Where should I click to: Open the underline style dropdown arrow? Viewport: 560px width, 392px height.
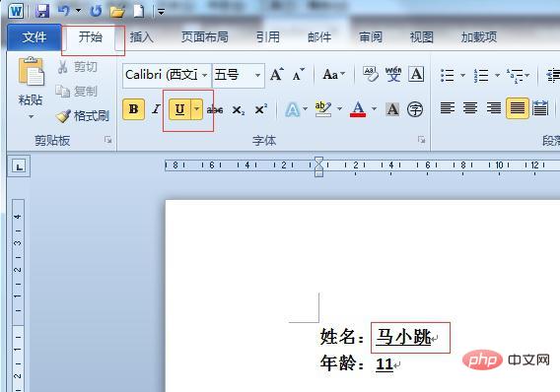pos(197,109)
